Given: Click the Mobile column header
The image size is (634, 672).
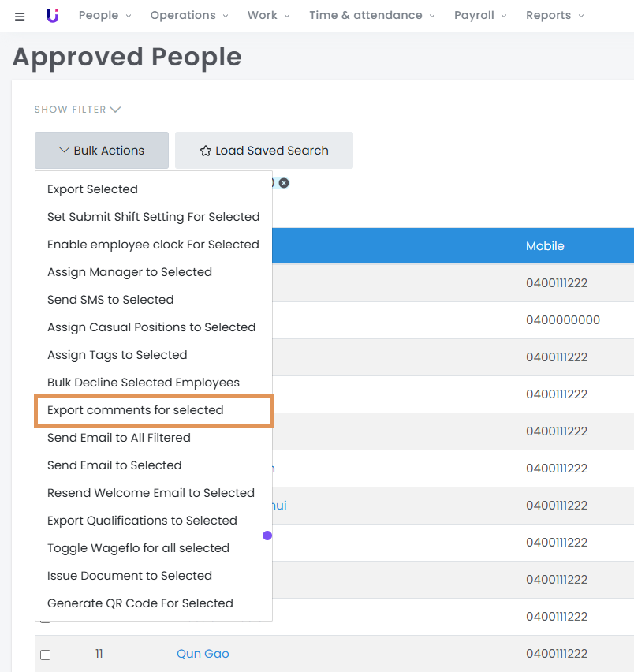Looking at the screenshot, I should point(545,246).
